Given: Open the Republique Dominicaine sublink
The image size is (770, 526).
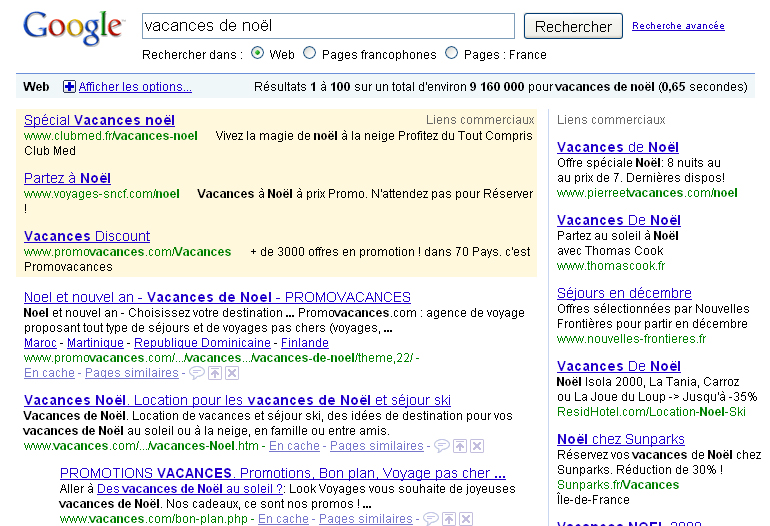Looking at the screenshot, I should 202,343.
